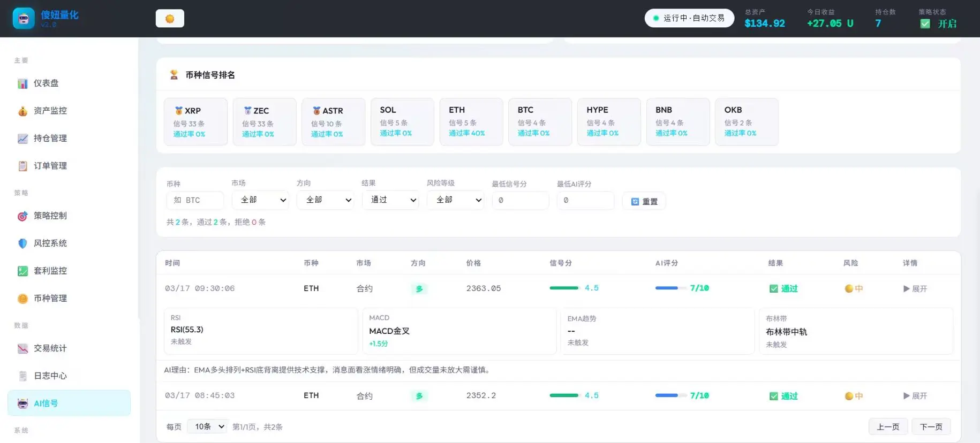This screenshot has width=980, height=443.
Task: Click signal score bar of 09:30:06 row
Action: (x=564, y=288)
